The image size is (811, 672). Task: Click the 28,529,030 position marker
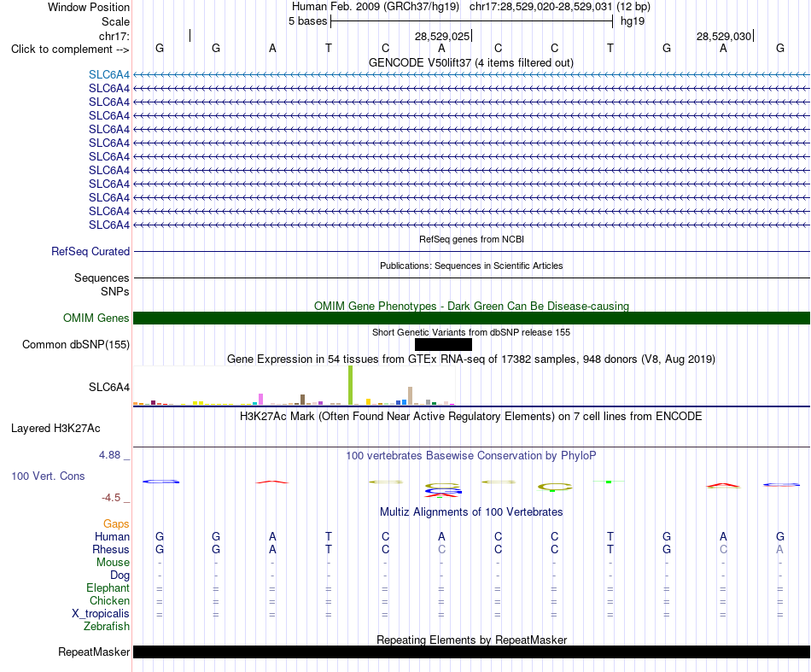point(724,37)
